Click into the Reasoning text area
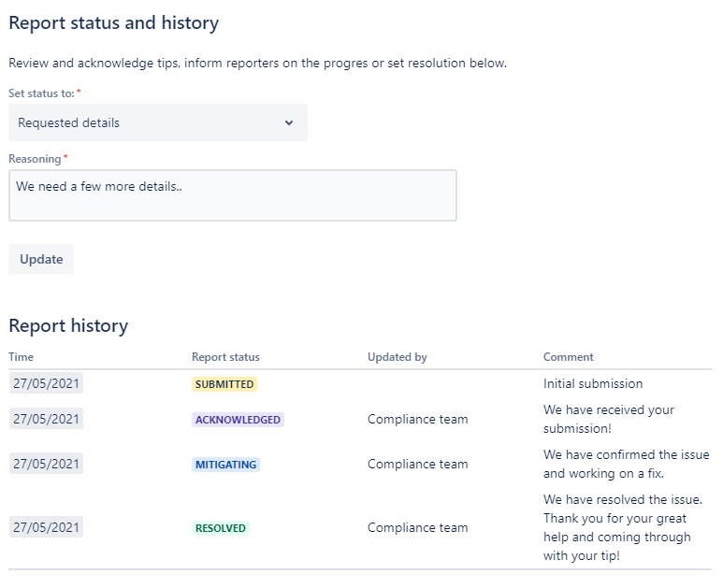Viewport: 723px width, 588px height. point(232,195)
